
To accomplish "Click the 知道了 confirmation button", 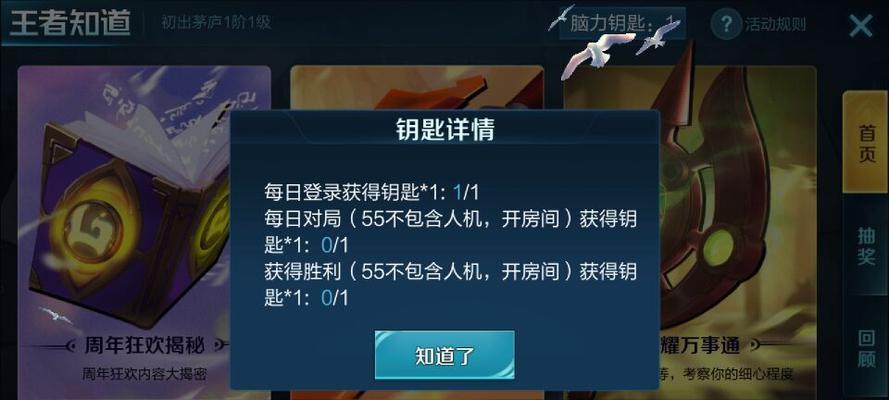I will coord(444,355).
